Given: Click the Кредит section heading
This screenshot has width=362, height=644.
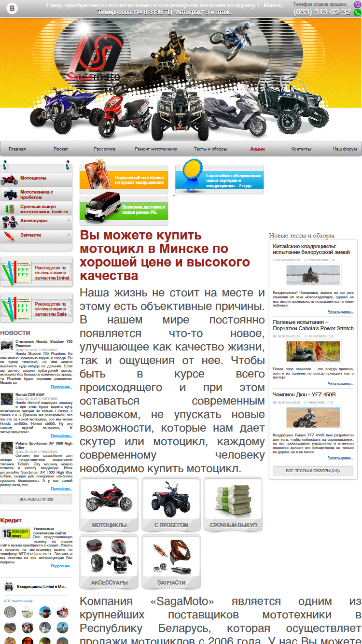Looking at the screenshot, I should [x=11, y=520].
